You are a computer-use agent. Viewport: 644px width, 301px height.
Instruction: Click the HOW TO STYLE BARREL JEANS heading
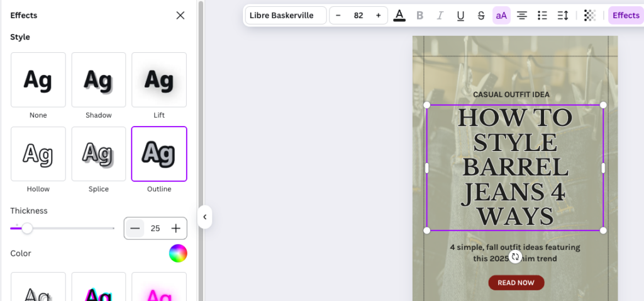click(515, 167)
